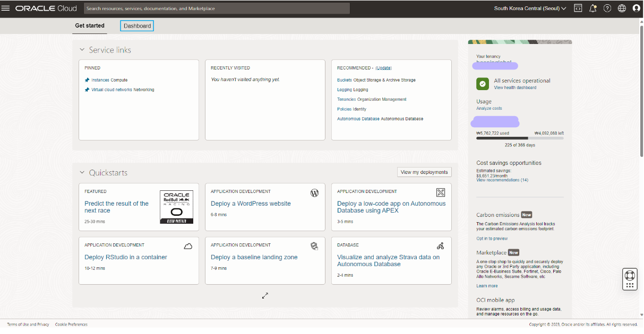Switch to the Get started tab

click(90, 25)
